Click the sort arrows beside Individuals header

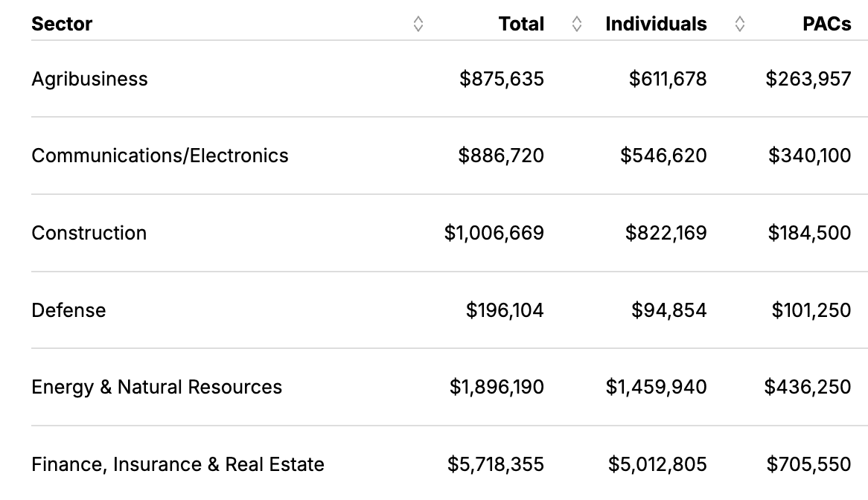point(739,24)
